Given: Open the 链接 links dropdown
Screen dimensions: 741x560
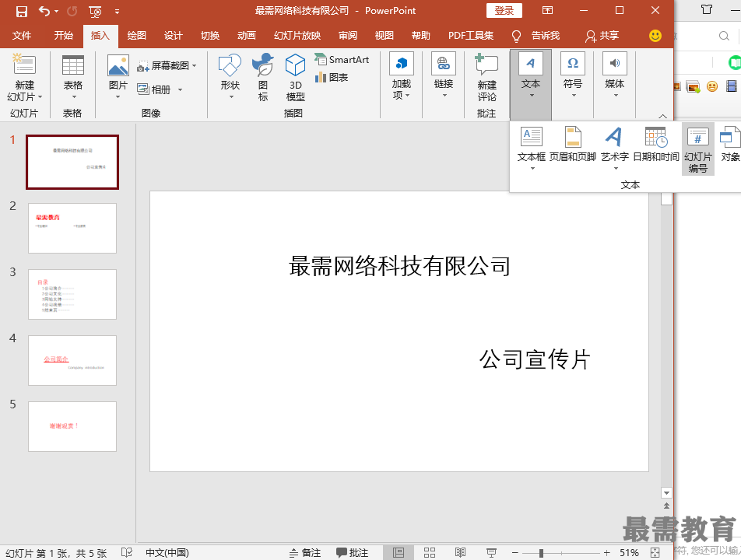Looking at the screenshot, I should (x=444, y=75).
